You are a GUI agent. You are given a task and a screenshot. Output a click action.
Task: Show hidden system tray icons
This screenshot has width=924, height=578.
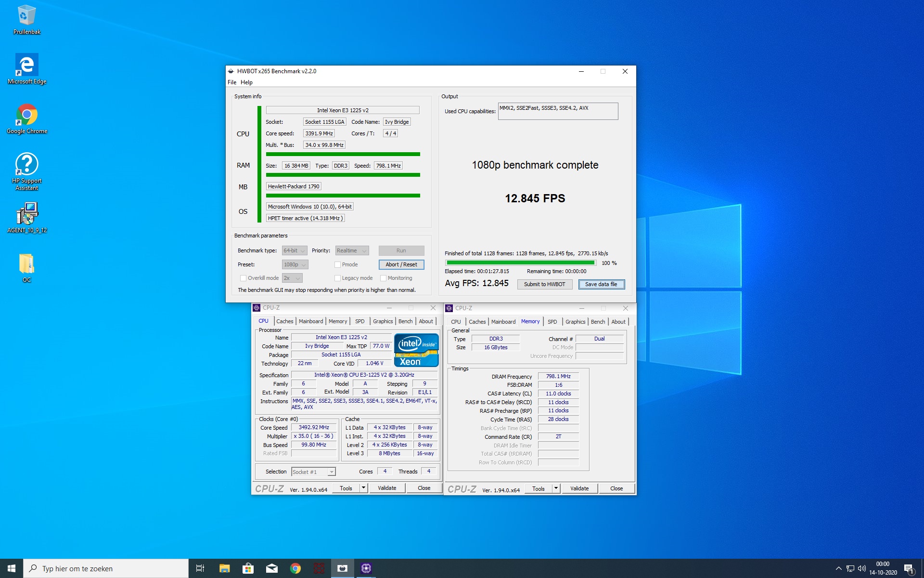[838, 568]
